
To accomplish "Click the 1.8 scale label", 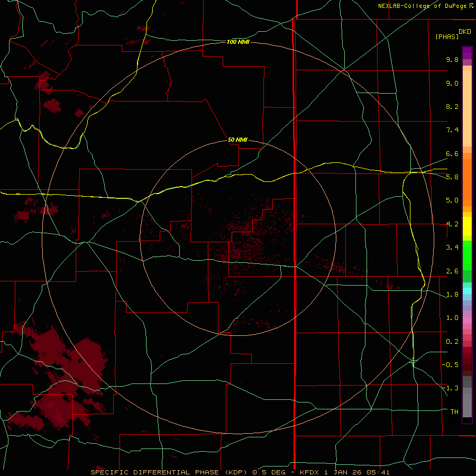I will (452, 295).
